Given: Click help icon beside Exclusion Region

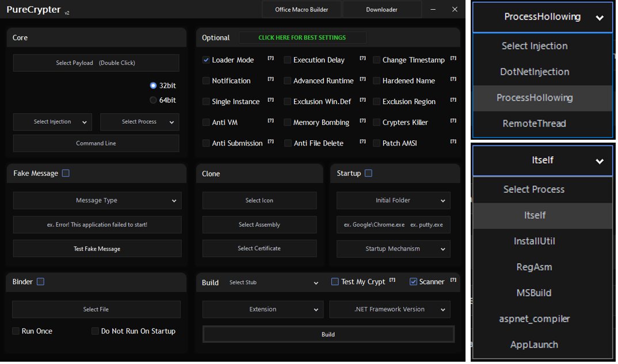Looking at the screenshot, I should tap(453, 100).
